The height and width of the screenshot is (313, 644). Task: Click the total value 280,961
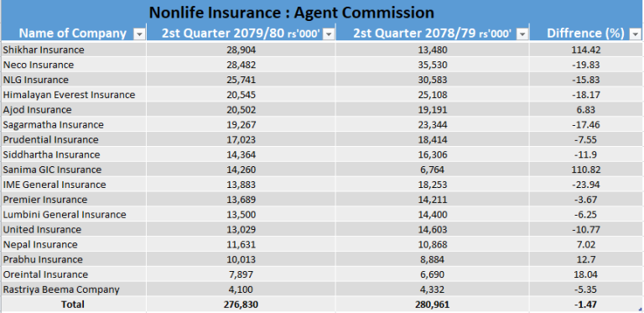[x=432, y=305]
